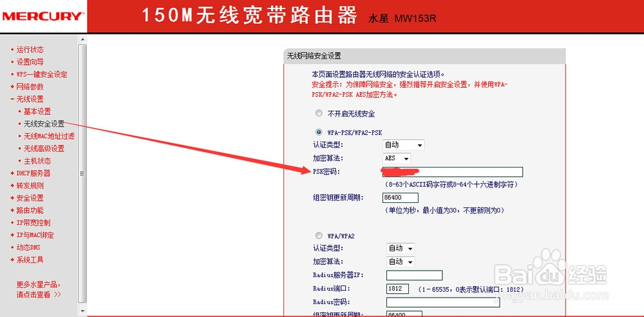Image resolution: width=644 pixels, height=317 pixels.
Task: Click the sidebar scrollbar thumb
Action: tap(82, 173)
